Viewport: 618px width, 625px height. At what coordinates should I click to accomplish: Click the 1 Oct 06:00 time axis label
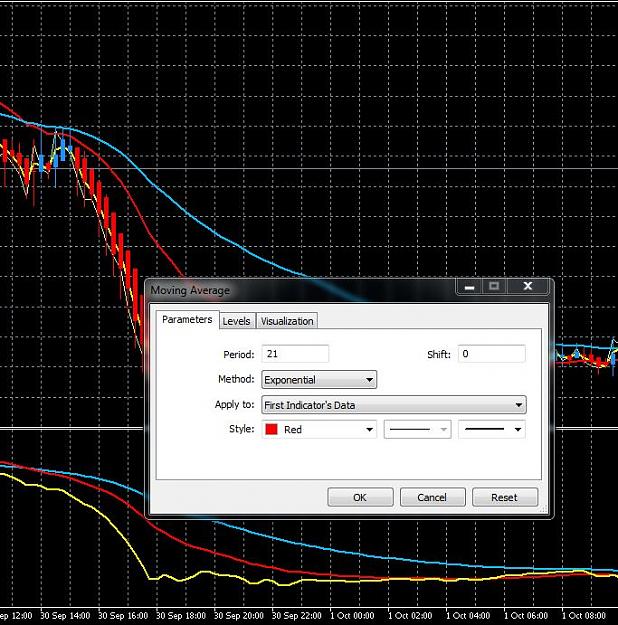526,616
